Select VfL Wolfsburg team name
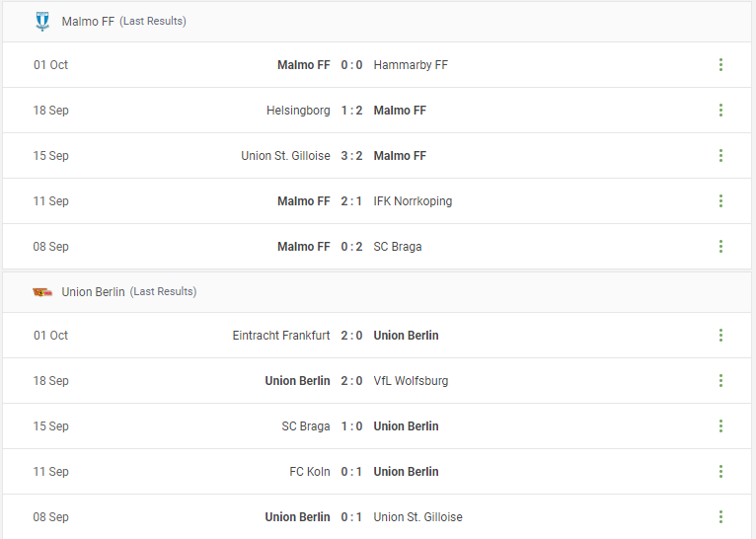This screenshot has height=539, width=756. pos(411,381)
